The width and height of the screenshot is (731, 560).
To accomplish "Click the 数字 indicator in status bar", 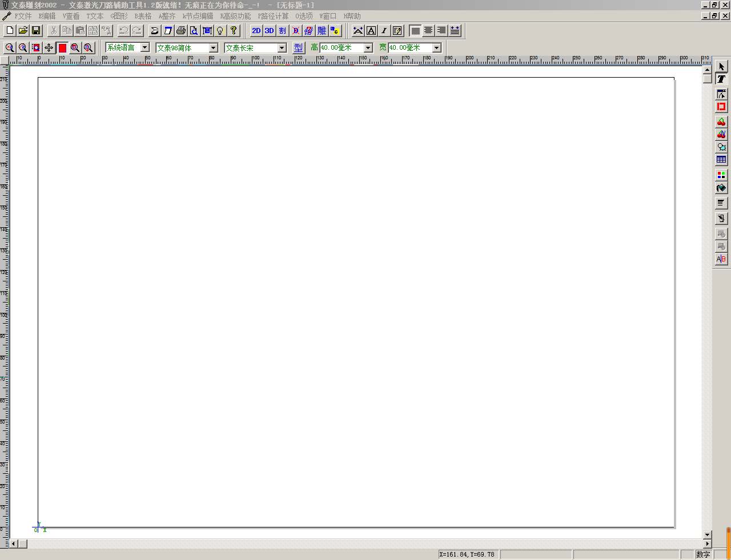I will (x=703, y=554).
